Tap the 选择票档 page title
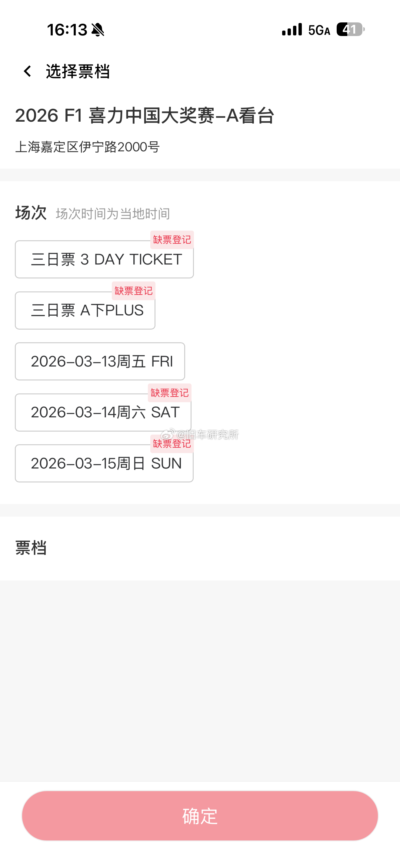Screen dimensions: 400x868 coord(78,71)
